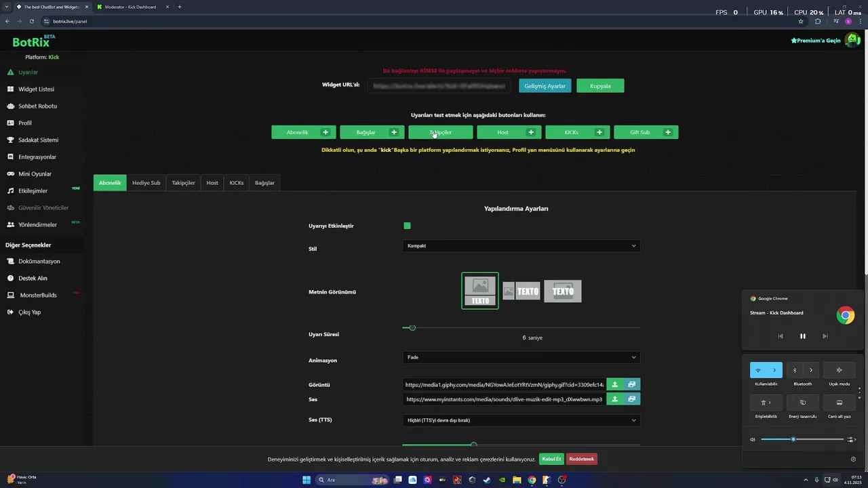
Task: Click Chrome profile avatar S
Action: click(x=848, y=21)
